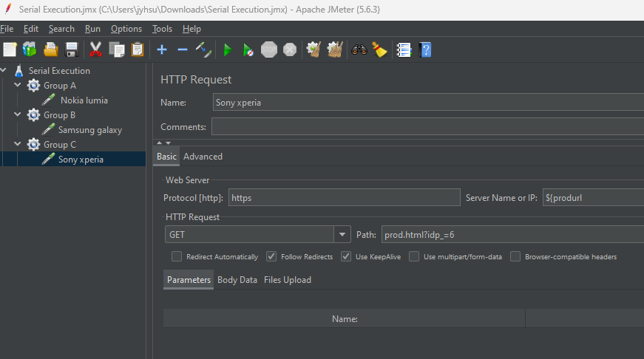Screen dimensions: 644x359
Task: Open the Search menu
Action: [61, 29]
